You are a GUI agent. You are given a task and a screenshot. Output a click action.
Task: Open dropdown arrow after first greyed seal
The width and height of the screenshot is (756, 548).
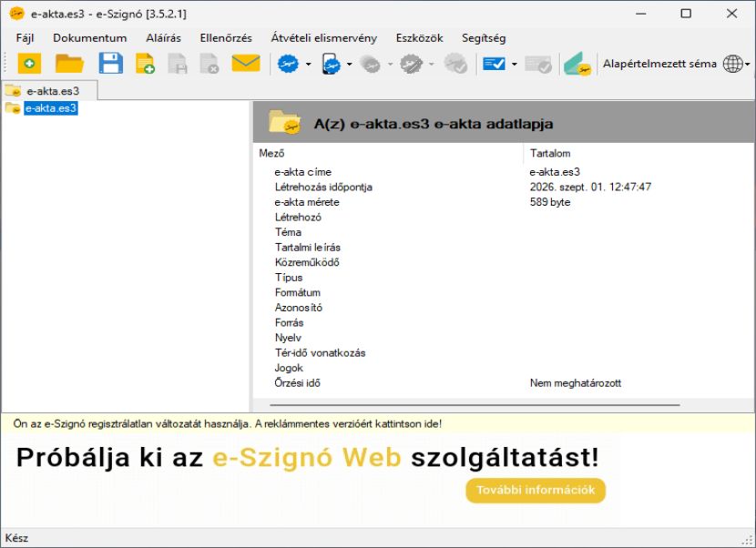point(390,64)
